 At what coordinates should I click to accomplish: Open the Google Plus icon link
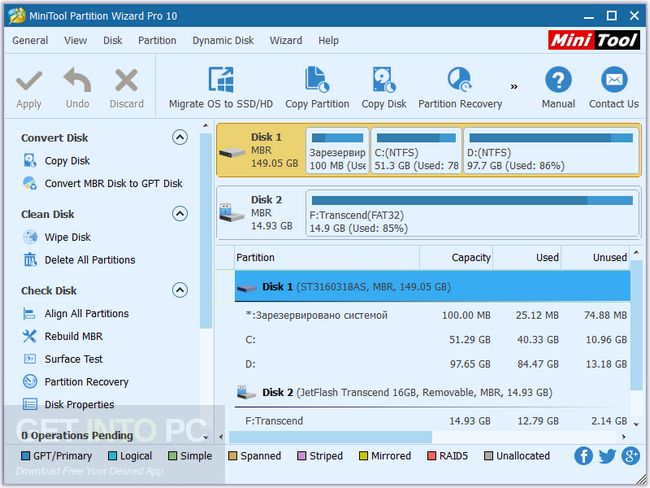coord(631,456)
